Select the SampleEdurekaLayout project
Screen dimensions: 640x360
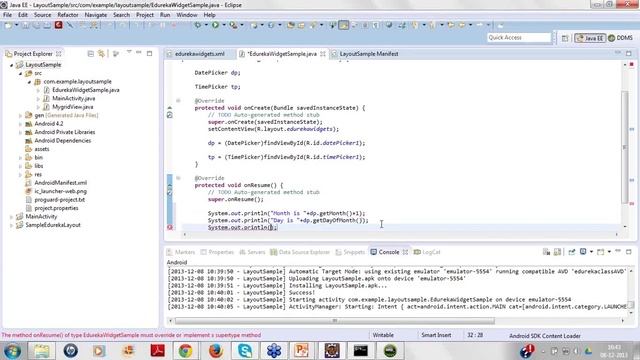53,225
